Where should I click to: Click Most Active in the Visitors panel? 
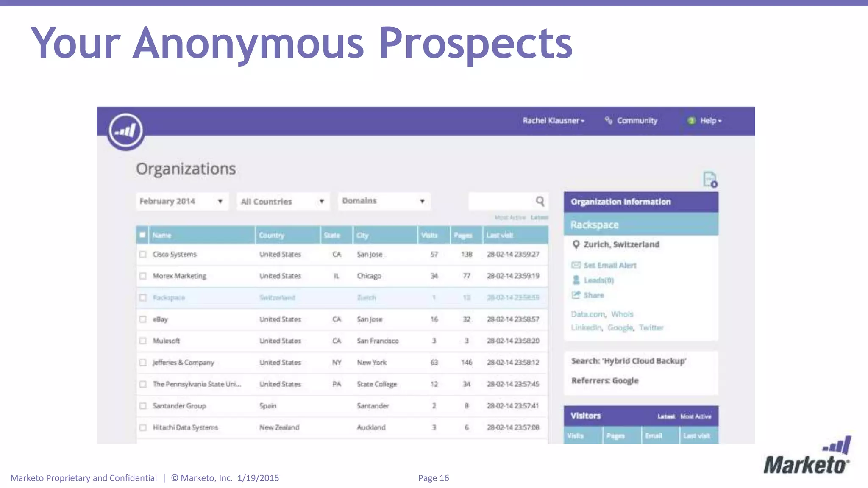[696, 416]
